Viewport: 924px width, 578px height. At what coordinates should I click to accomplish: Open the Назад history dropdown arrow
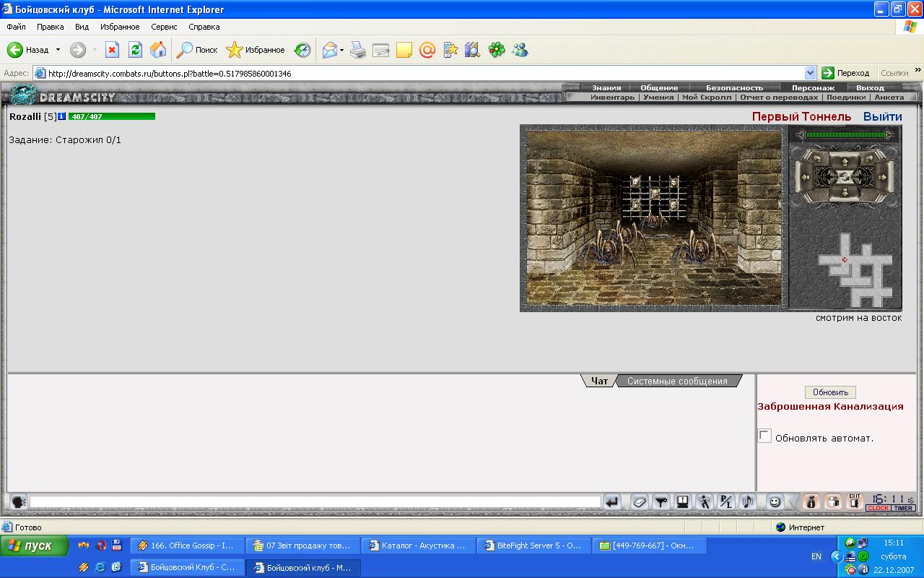coord(58,50)
